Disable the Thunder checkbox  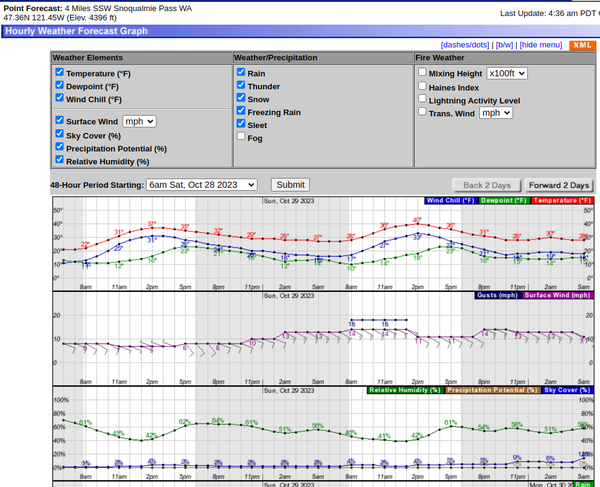click(241, 86)
